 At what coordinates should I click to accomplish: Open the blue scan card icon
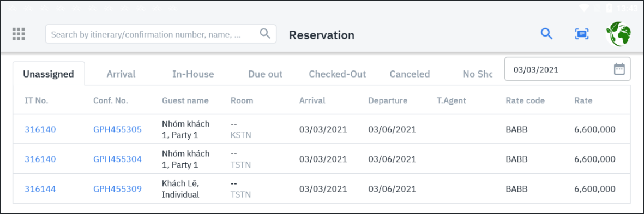tap(582, 34)
